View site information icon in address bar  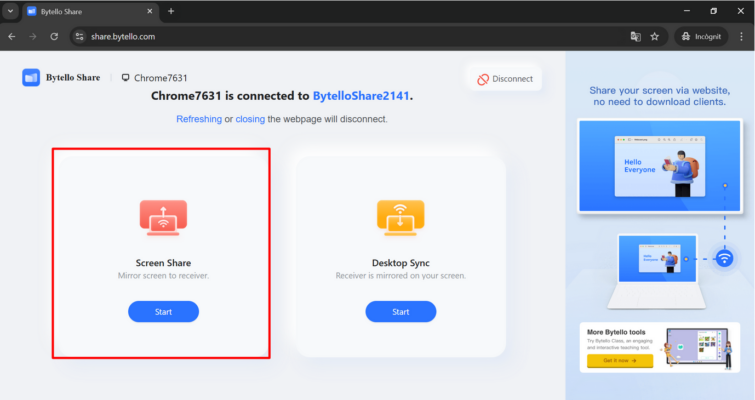(80, 36)
